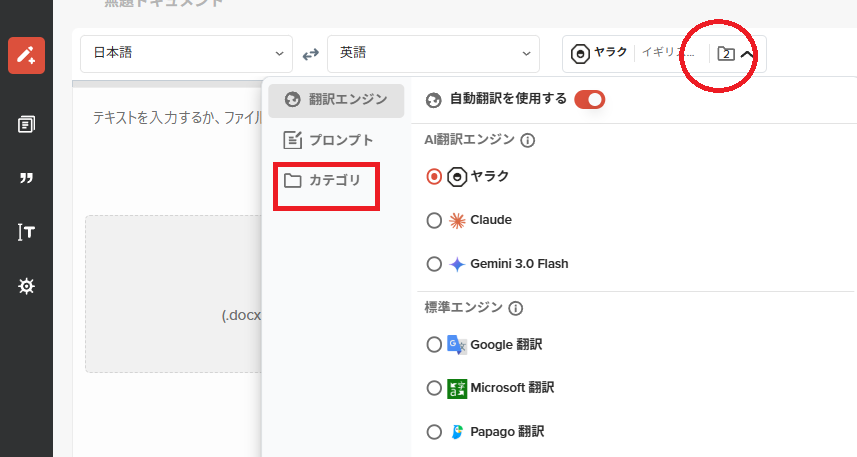The height and width of the screenshot is (457, 857).
Task: Select the Papago 翻訳 radio button
Action: (434, 432)
